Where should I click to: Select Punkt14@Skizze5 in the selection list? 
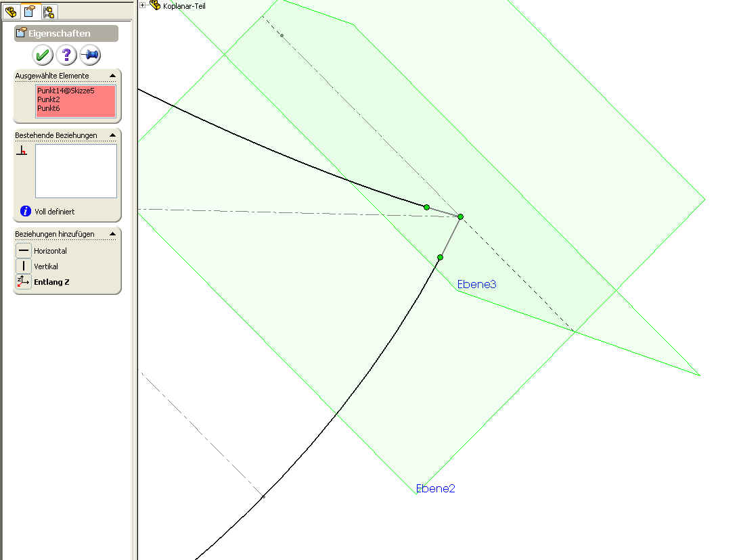(x=66, y=91)
